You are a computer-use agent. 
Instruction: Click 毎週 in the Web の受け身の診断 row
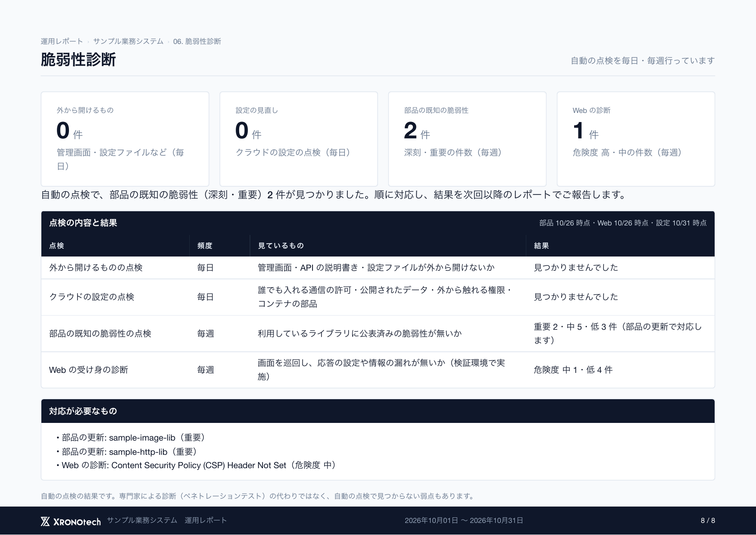206,370
